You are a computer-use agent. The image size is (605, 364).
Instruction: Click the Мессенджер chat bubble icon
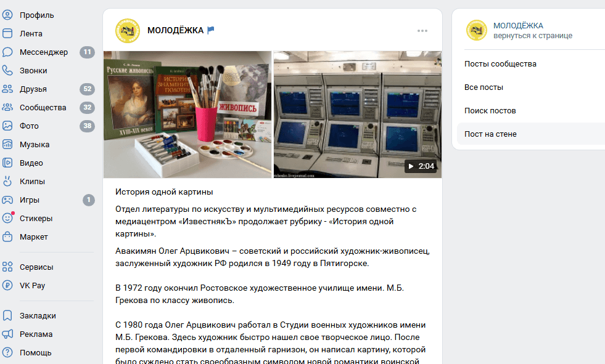[x=7, y=52]
